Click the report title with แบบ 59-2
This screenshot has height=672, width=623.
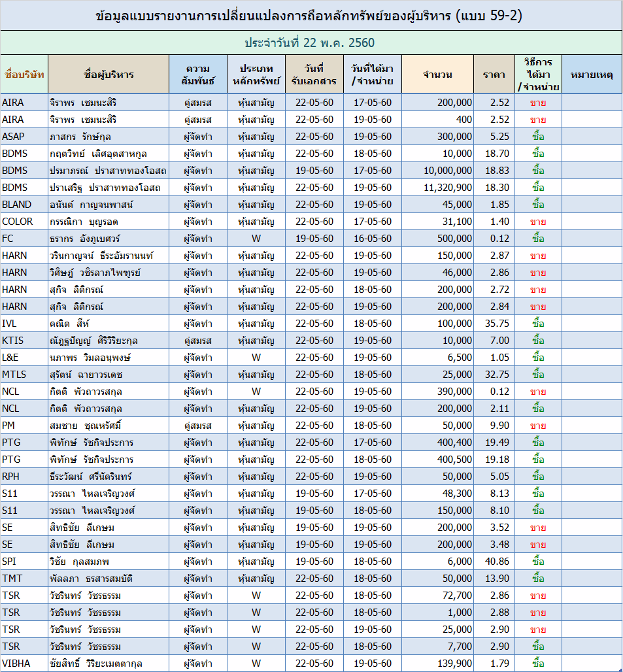pos(309,16)
